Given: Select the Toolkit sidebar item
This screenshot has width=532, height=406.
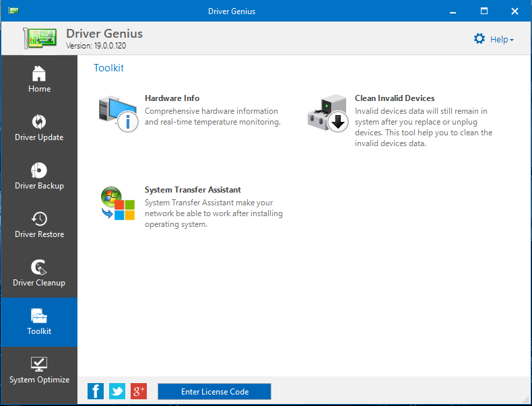Looking at the screenshot, I should 39,323.
